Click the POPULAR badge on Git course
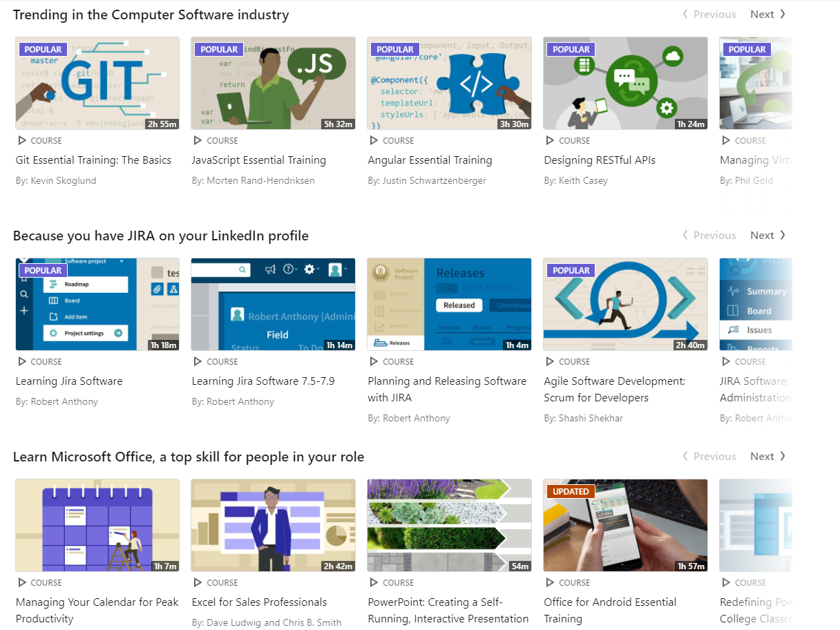Screen dimensions: 840x630 43,50
